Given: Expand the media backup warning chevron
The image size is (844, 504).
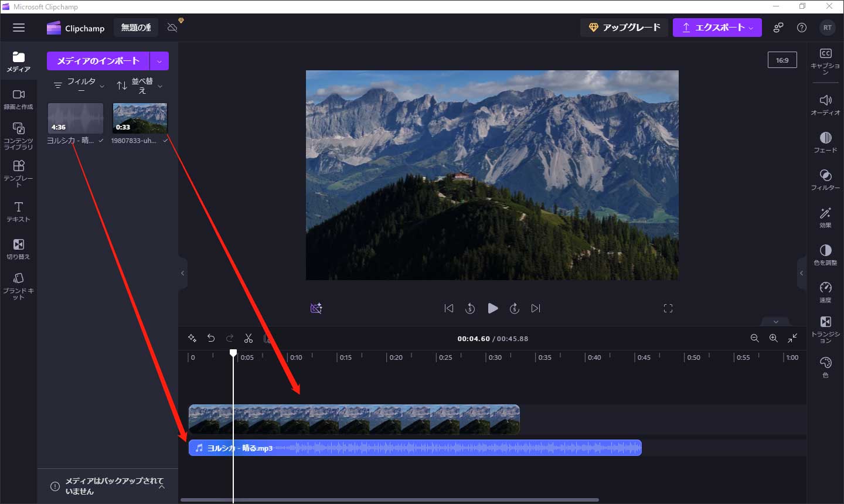Looking at the screenshot, I should click(162, 486).
